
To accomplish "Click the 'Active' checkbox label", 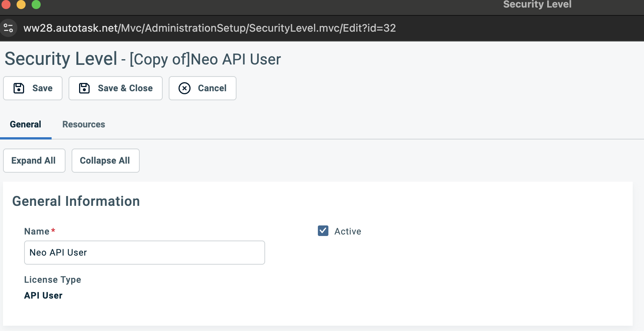I will click(348, 231).
